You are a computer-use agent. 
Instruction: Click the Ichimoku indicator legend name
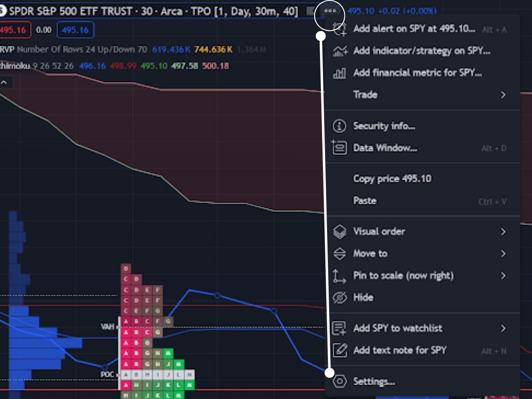click(15, 66)
